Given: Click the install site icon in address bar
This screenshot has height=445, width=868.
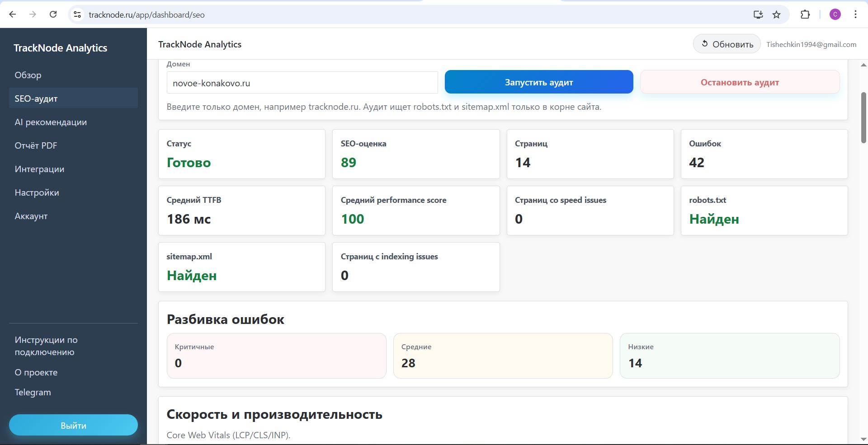Looking at the screenshot, I should coord(758,14).
